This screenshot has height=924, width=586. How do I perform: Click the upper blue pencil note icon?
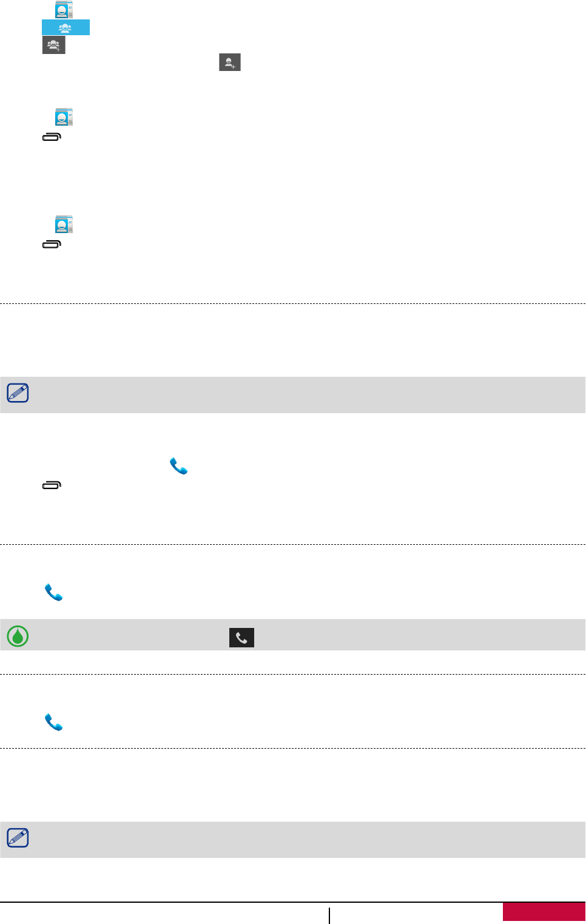pyautogui.click(x=18, y=394)
